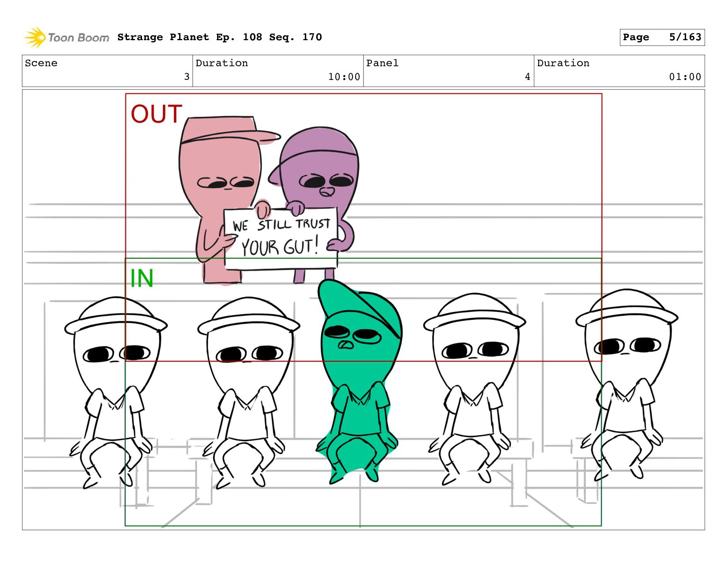Screen dimensions: 728x563
Task: Click the green 'IN' camera label
Action: [142, 279]
